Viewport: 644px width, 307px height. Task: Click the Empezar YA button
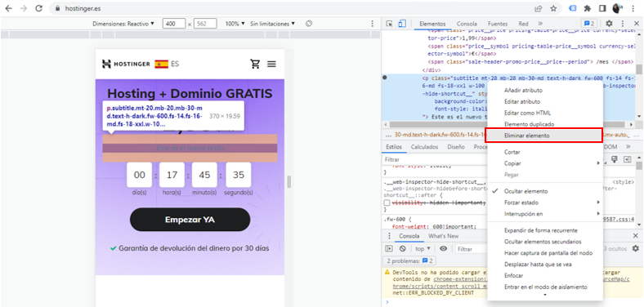tap(190, 220)
